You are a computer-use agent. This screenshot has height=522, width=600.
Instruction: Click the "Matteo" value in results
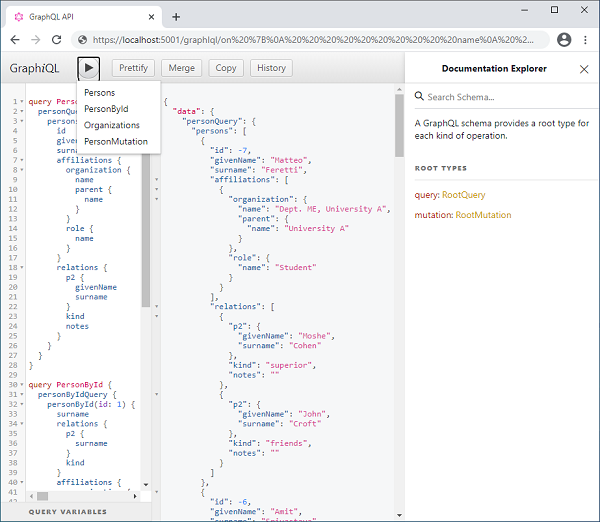tap(289, 160)
